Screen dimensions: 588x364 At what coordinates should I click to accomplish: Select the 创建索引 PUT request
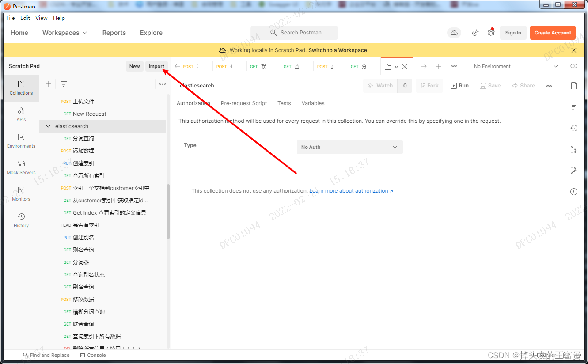[102, 163]
